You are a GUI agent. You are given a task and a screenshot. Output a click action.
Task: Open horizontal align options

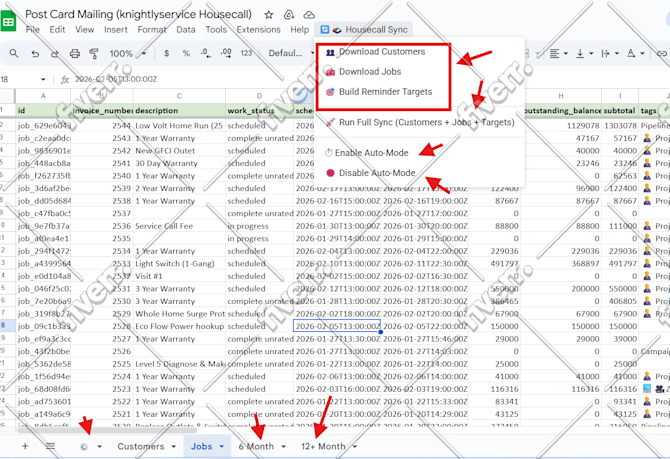[558, 53]
